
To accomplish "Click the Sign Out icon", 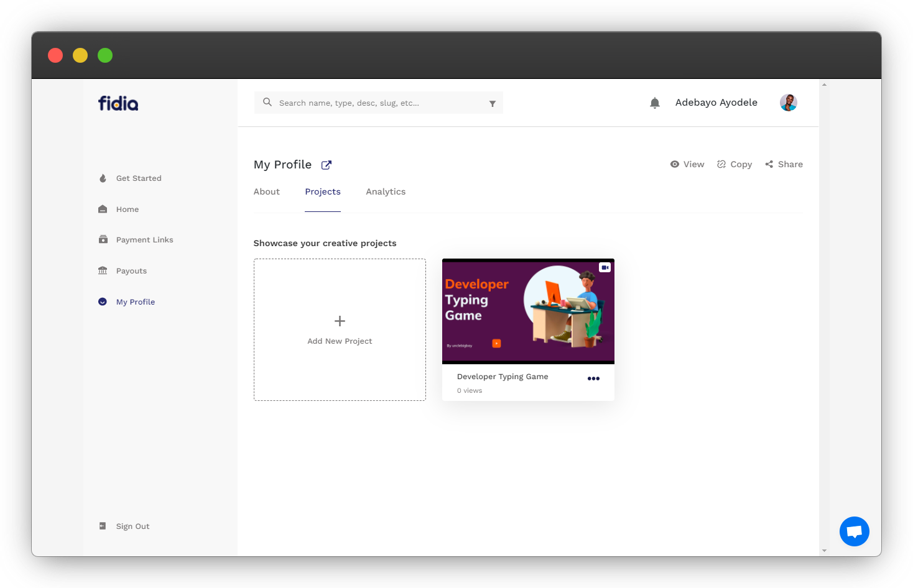I will [103, 526].
